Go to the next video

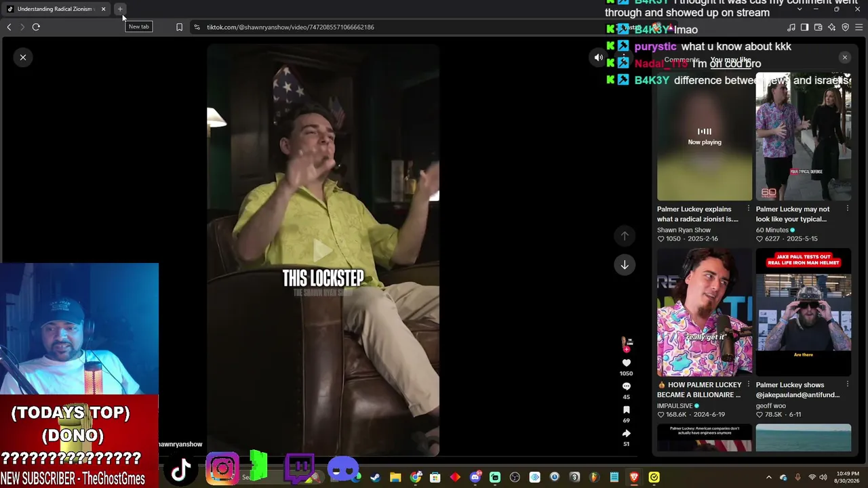pos(625,265)
